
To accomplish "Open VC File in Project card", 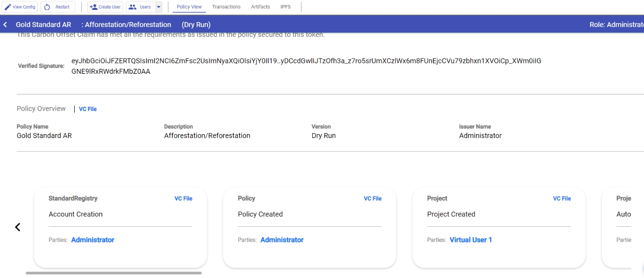I will [562, 198].
